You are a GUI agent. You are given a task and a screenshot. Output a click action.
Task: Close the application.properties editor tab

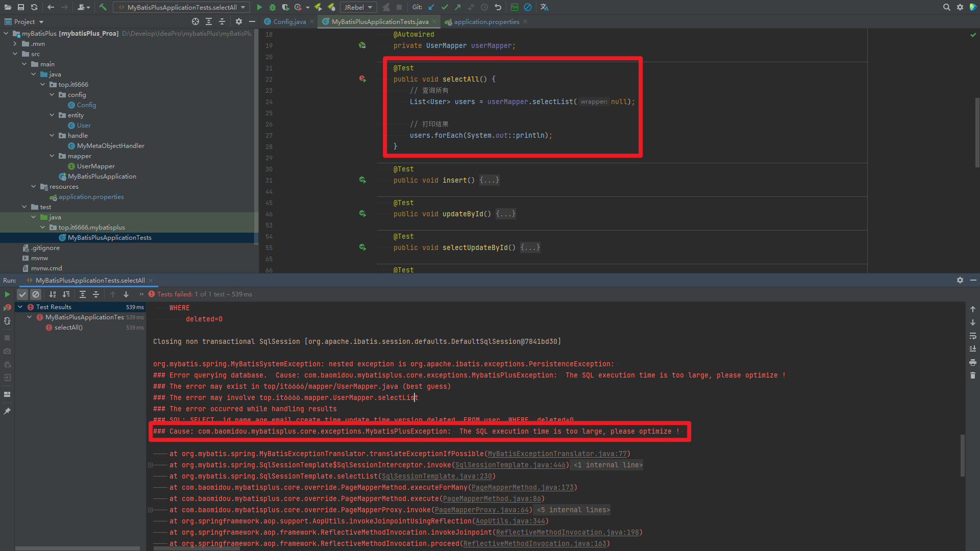click(x=525, y=21)
